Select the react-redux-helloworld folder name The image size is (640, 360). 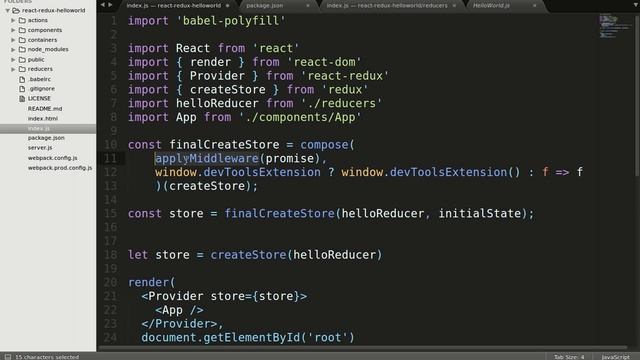tap(53, 10)
